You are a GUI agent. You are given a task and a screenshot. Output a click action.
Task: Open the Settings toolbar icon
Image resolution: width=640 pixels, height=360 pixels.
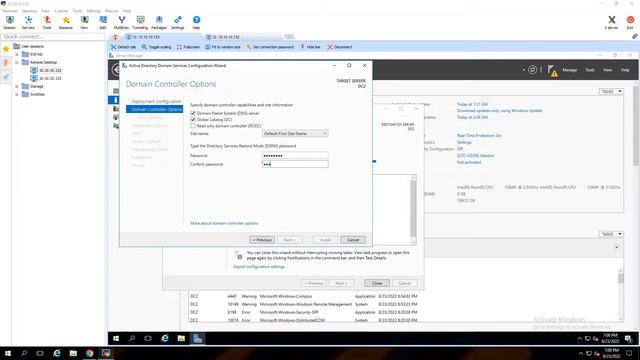point(178,22)
